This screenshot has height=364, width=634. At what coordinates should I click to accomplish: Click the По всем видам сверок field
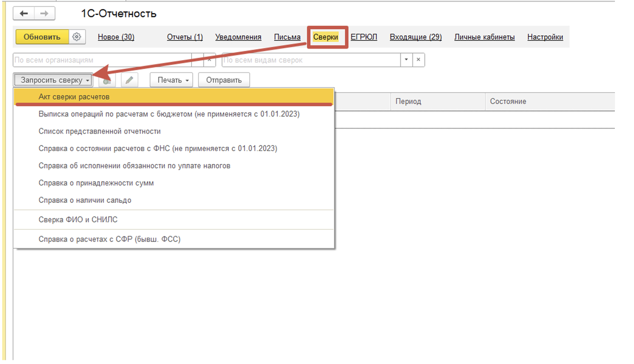click(x=311, y=60)
